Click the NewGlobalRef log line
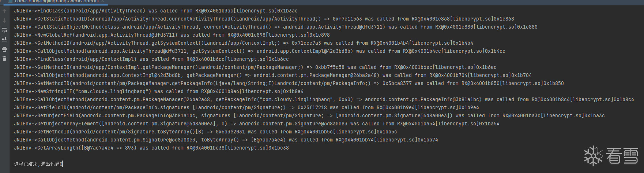Image resolution: width=644 pixels, height=173 pixels. 172,35
